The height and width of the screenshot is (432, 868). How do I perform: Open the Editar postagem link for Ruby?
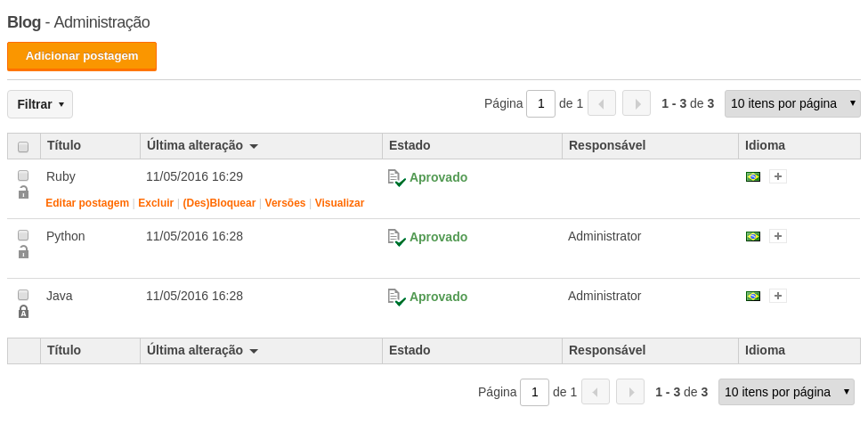[87, 203]
